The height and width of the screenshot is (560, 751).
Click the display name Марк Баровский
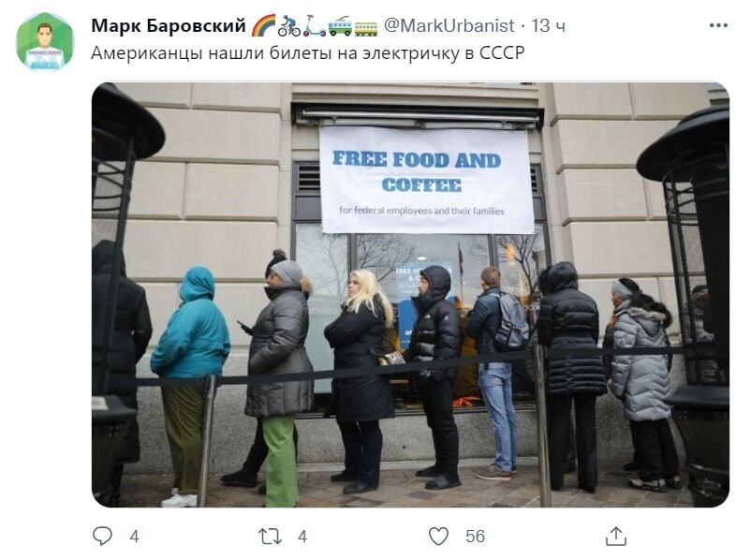tap(169, 26)
